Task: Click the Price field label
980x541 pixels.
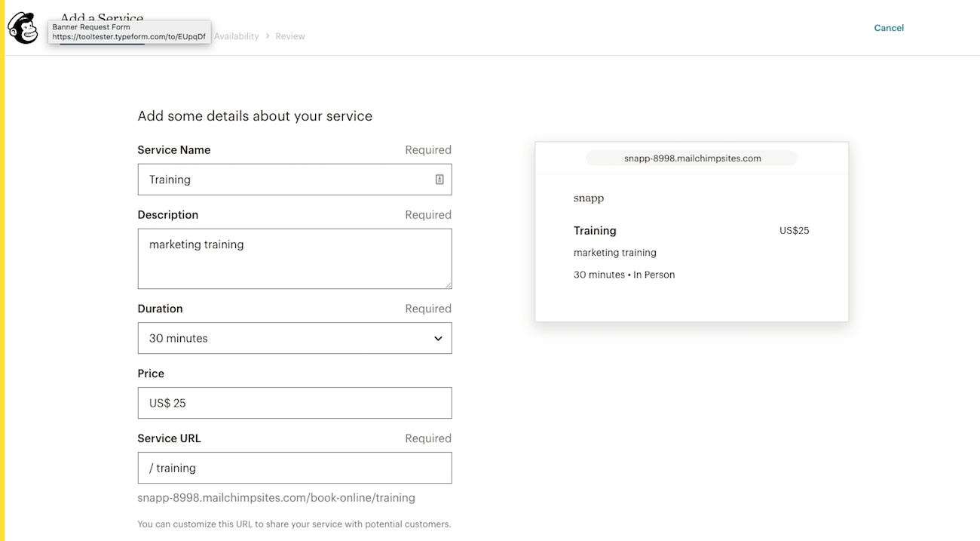Action: click(x=151, y=373)
